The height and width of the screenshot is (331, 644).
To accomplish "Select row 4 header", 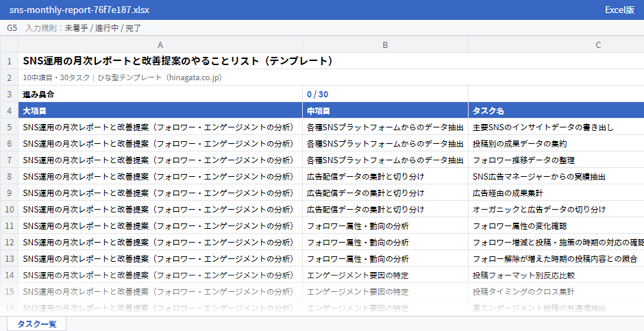I will [x=9, y=110].
